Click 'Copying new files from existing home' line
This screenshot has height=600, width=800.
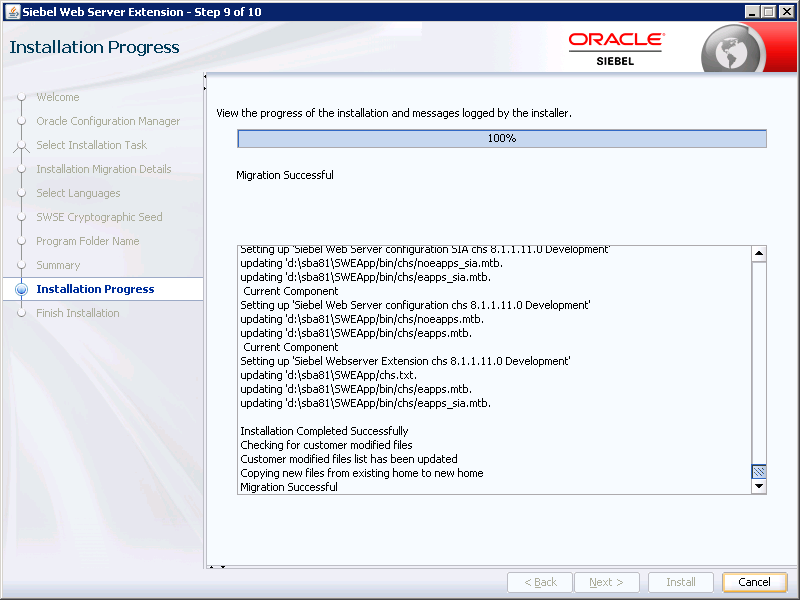361,473
